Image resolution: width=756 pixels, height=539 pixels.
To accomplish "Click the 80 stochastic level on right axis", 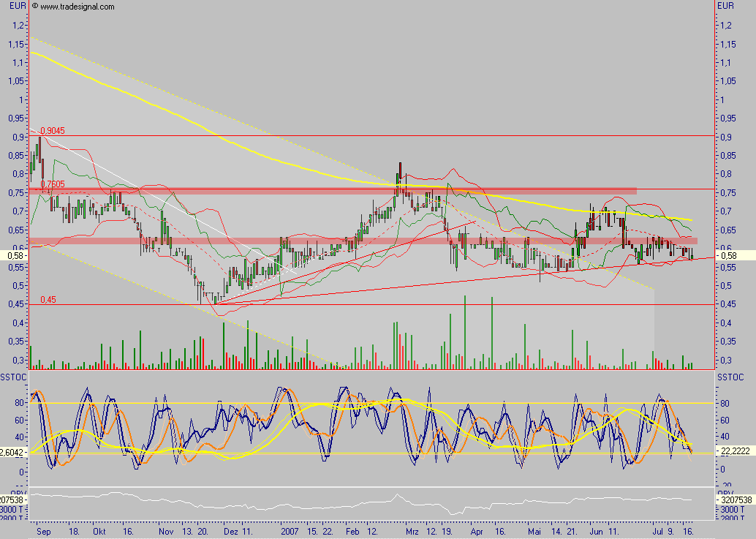I will (725, 403).
